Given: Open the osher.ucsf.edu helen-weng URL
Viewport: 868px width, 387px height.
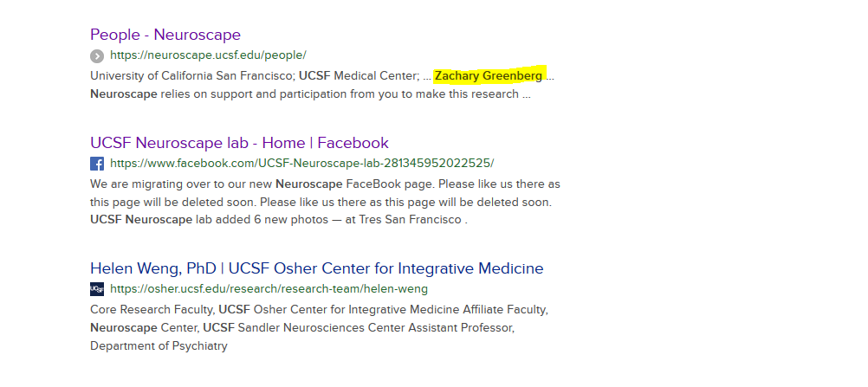Looking at the screenshot, I should 269,289.
